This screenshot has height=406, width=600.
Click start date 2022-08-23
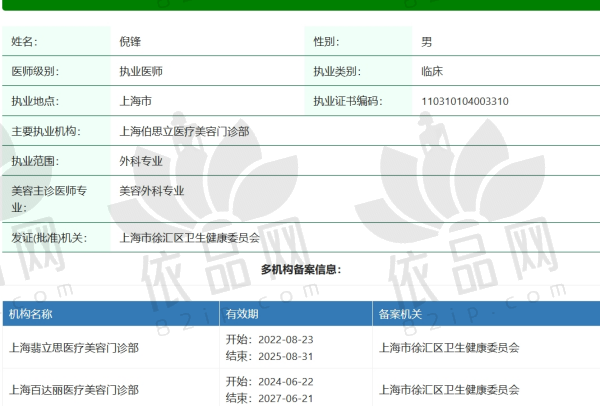[286, 339]
